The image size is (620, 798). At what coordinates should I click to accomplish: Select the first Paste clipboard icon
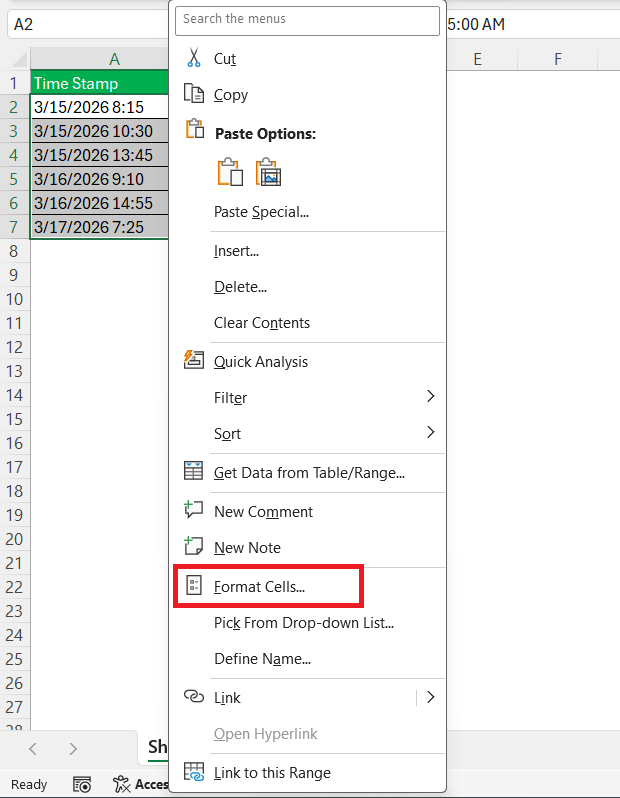tap(230, 172)
